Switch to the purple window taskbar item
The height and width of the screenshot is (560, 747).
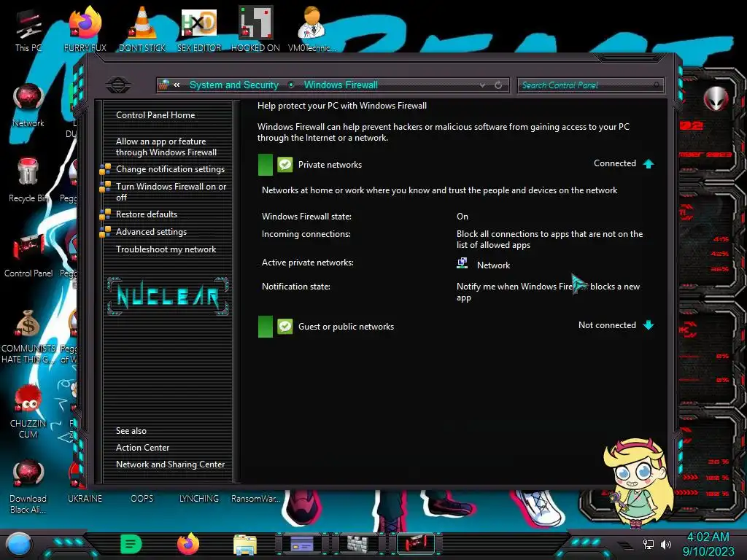(301, 544)
